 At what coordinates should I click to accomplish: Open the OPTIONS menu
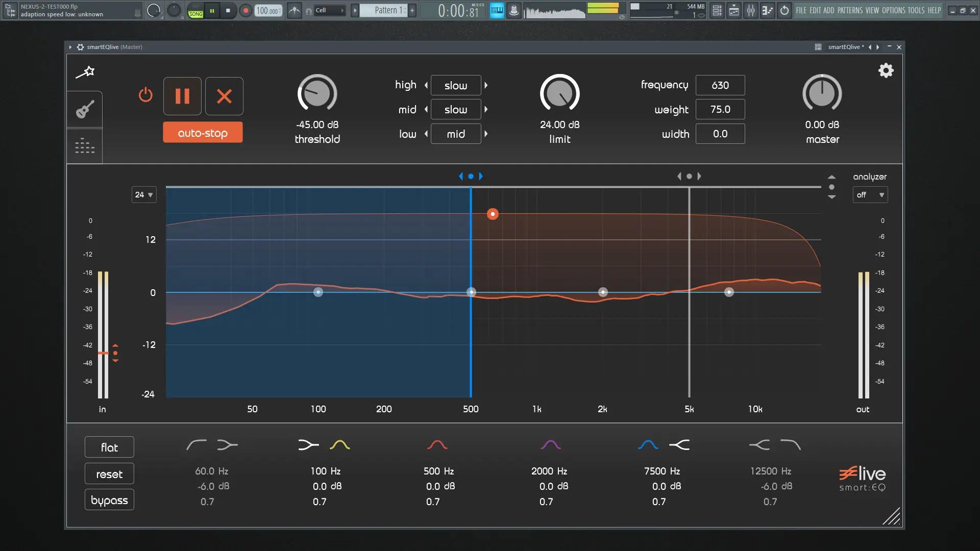coord(893,10)
